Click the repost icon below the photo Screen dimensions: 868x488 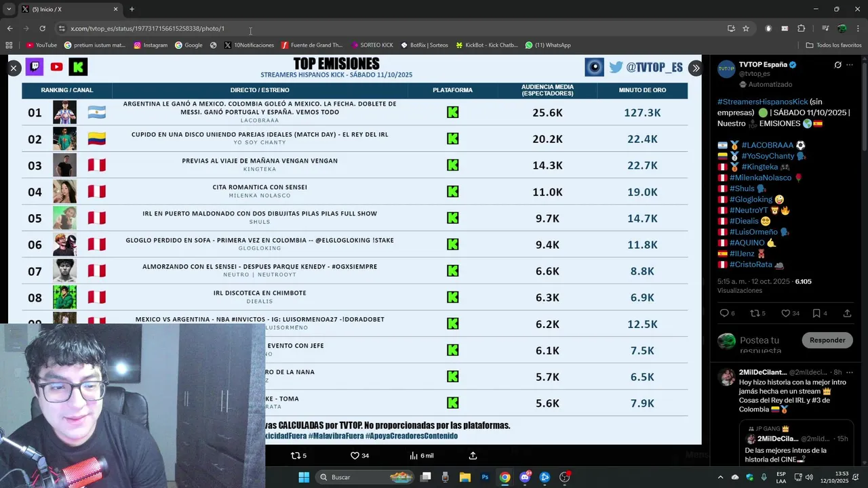point(295,455)
